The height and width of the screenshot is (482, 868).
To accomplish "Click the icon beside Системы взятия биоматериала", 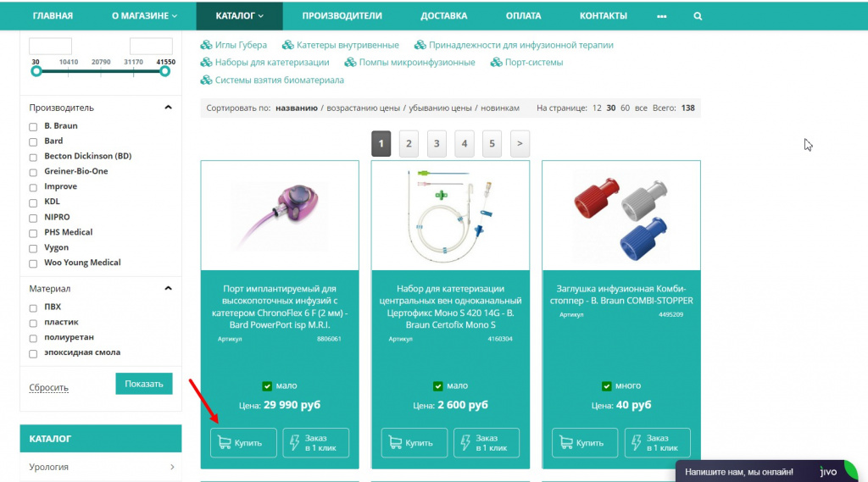I will coord(206,80).
